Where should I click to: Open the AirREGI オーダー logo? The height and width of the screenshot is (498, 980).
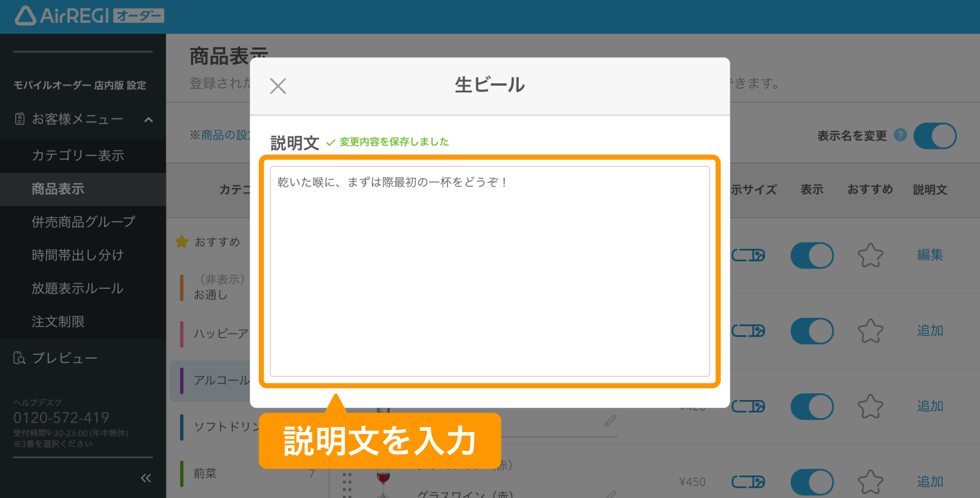click(89, 16)
